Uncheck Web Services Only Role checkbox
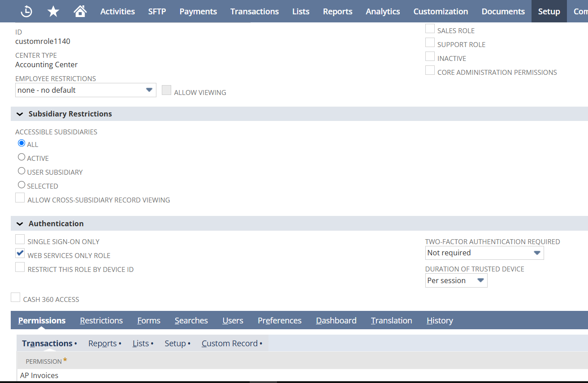The image size is (588, 383). [20, 254]
